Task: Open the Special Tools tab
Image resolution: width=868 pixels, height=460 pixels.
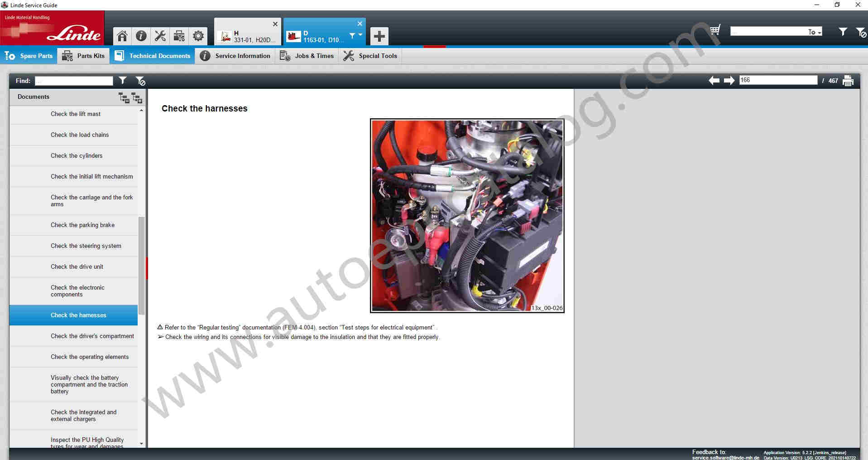Action: tap(370, 56)
